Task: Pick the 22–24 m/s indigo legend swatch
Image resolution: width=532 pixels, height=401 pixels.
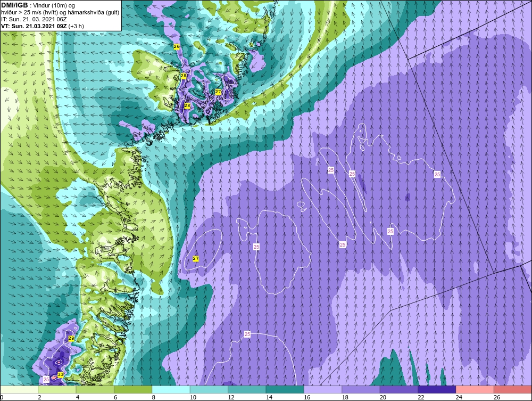Action: pos(437,389)
